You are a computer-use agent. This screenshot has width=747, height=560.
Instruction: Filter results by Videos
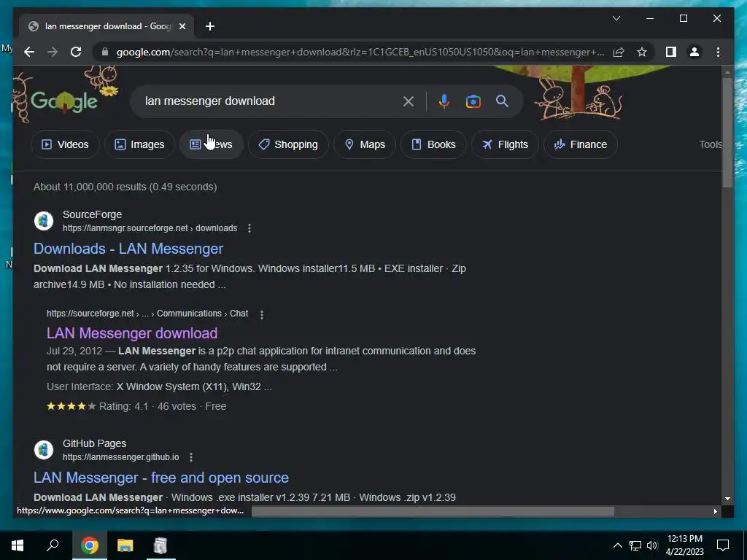click(65, 144)
